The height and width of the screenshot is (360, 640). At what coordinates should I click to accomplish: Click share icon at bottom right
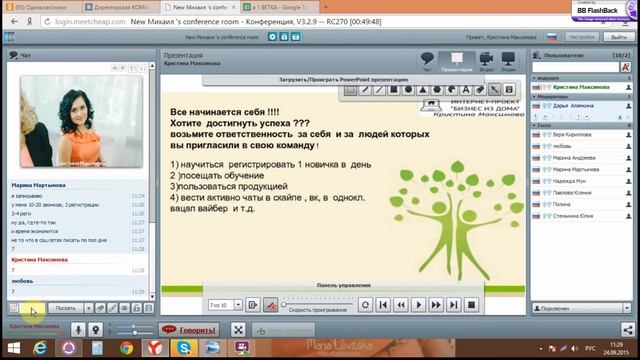628,329
